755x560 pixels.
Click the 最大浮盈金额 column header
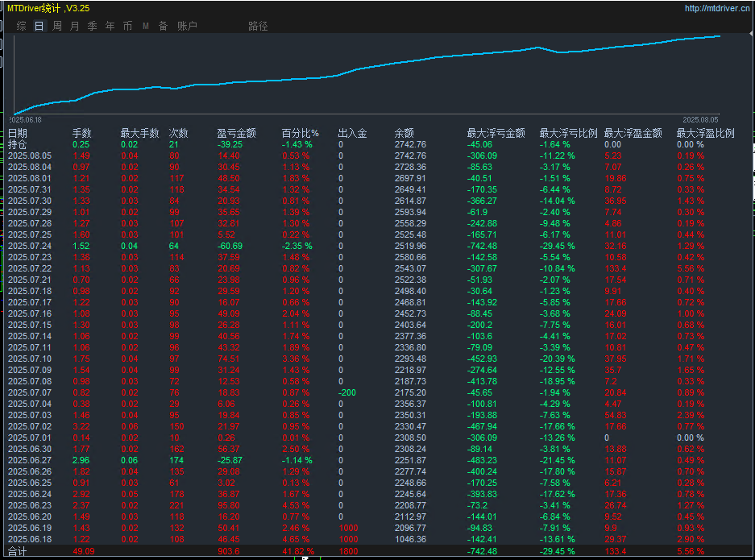(633, 134)
